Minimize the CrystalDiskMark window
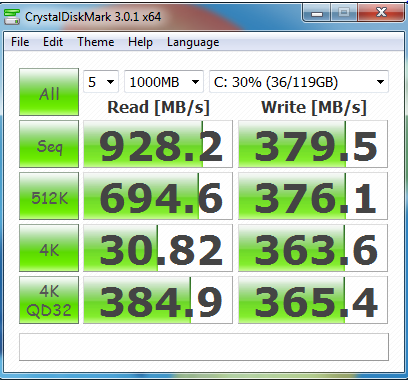 click(x=317, y=13)
